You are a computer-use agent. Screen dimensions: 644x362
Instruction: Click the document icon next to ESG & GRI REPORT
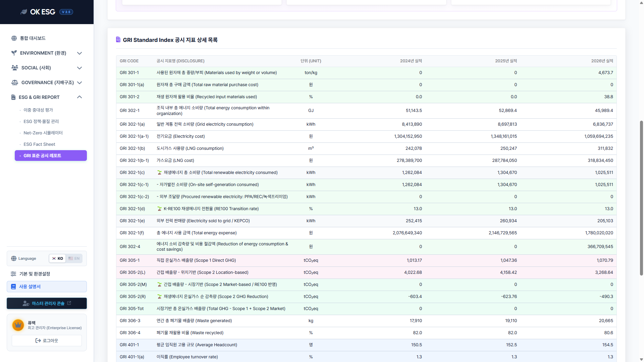coord(13,97)
